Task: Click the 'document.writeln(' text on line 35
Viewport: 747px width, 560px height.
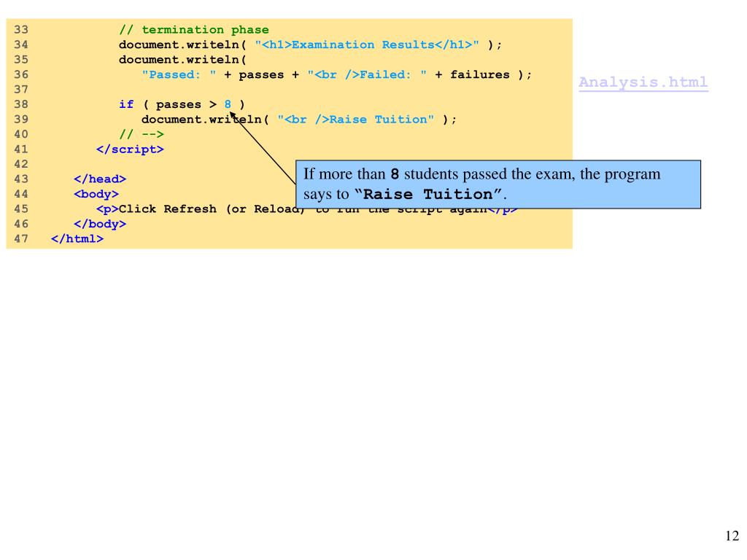Action: pos(182,60)
